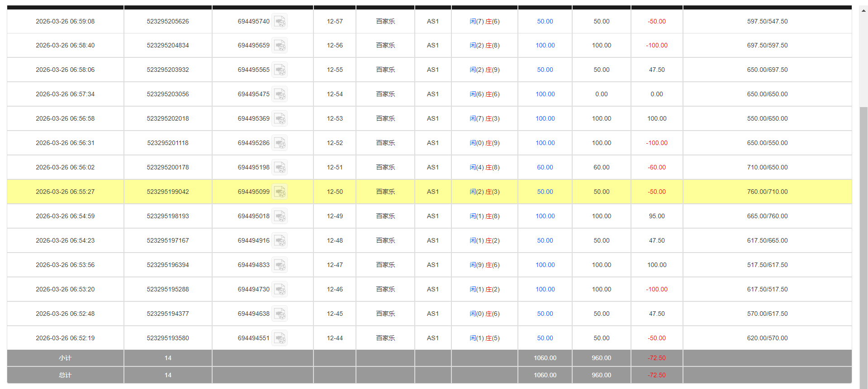This screenshot has width=868, height=389.
Task: Open video replay for game 694495740
Action: (280, 22)
